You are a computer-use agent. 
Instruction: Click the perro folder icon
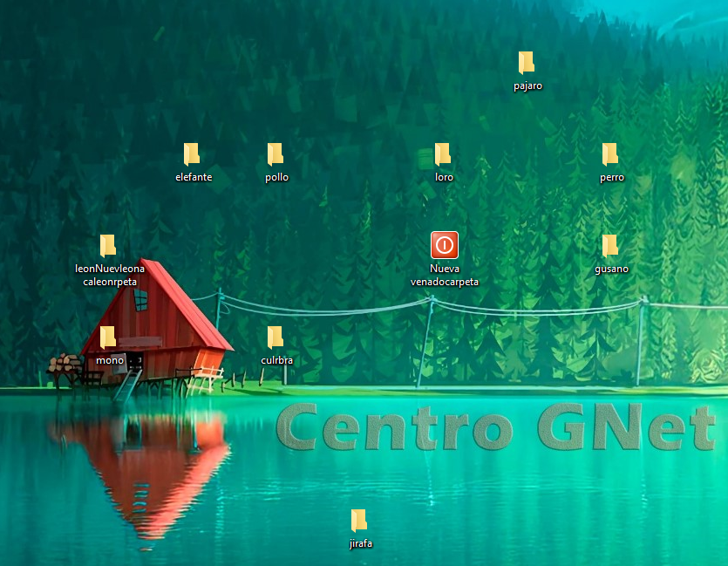point(609,154)
